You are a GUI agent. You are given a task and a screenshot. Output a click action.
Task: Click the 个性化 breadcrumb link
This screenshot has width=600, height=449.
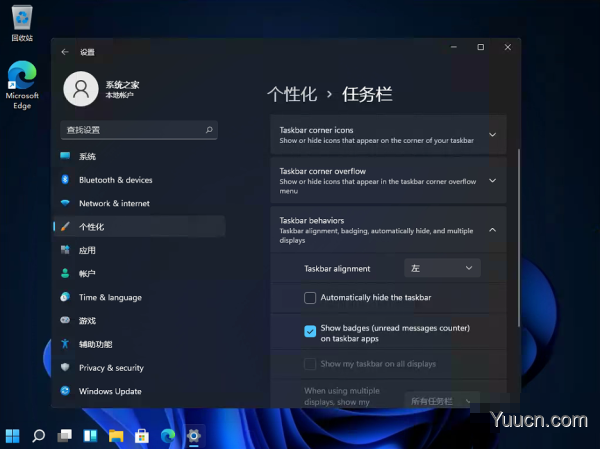[292, 94]
